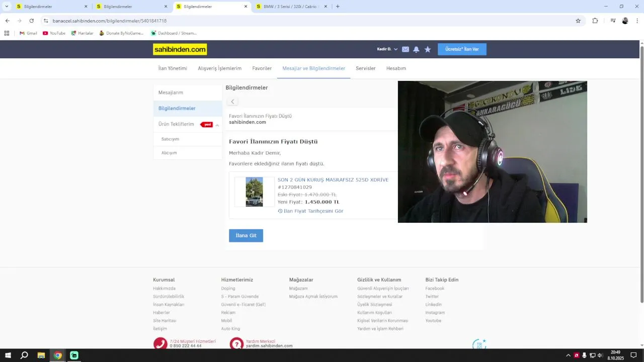
Task: Open the Favoriler tab
Action: point(262,68)
